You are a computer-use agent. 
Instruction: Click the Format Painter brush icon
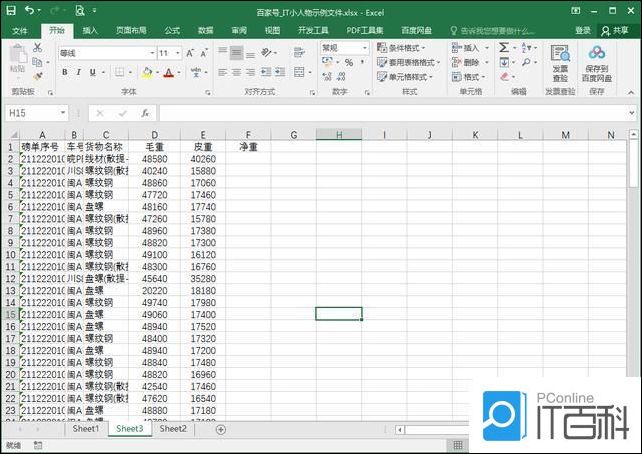click(38, 76)
